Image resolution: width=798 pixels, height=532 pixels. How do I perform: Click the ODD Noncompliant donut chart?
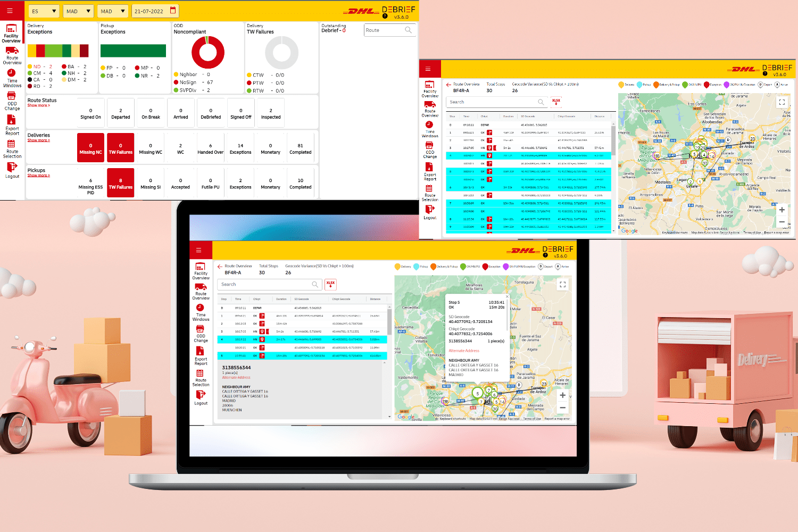coord(208,53)
